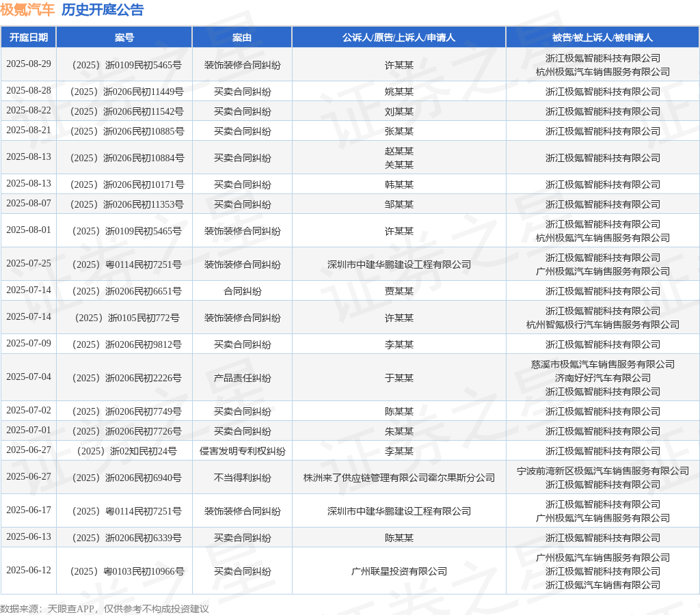This screenshot has height=615, width=700.
Task: Click plaintiff 于某某
Action: [399, 379]
